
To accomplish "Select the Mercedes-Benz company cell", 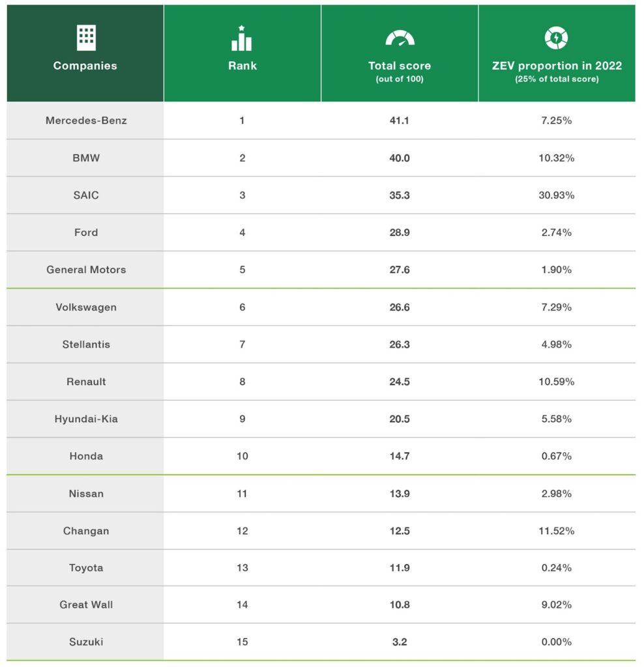I will click(x=85, y=121).
